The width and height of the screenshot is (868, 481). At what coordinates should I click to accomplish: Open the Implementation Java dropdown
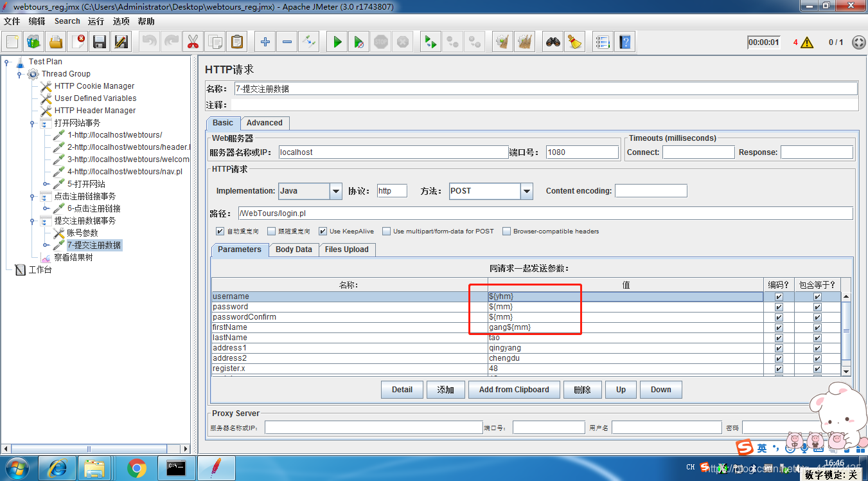point(335,191)
